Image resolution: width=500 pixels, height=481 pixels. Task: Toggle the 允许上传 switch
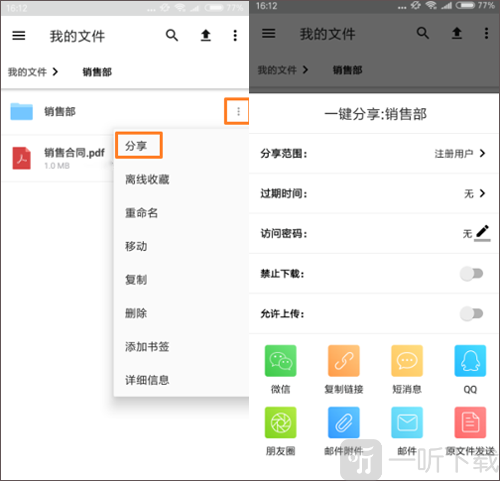point(471,314)
